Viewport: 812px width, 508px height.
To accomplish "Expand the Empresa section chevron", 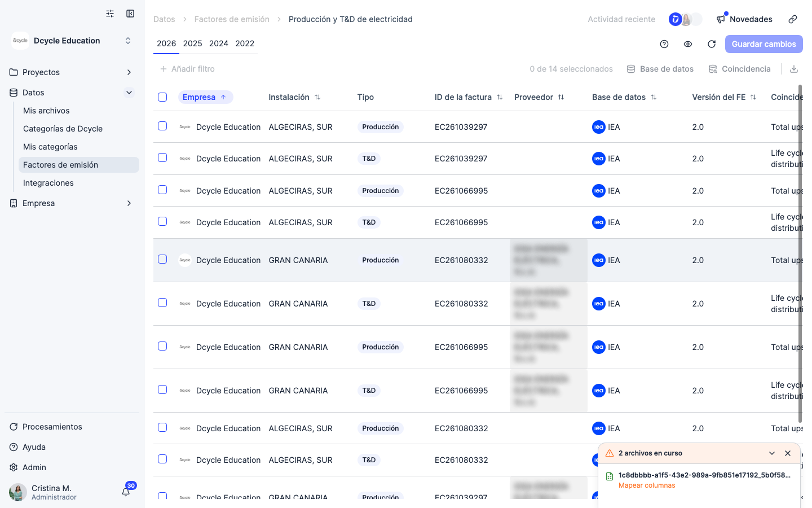I will coord(129,203).
